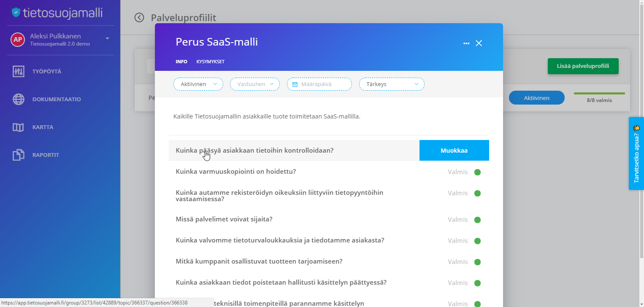The width and height of the screenshot is (644, 307).
Task: Click the Aktiivinen blue pill in background list
Action: click(x=537, y=98)
